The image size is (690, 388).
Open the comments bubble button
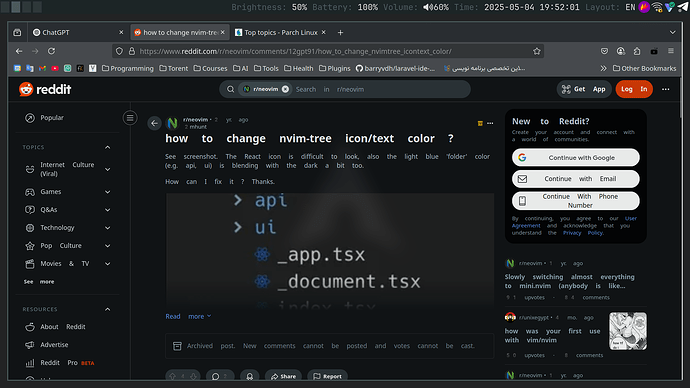click(220, 376)
